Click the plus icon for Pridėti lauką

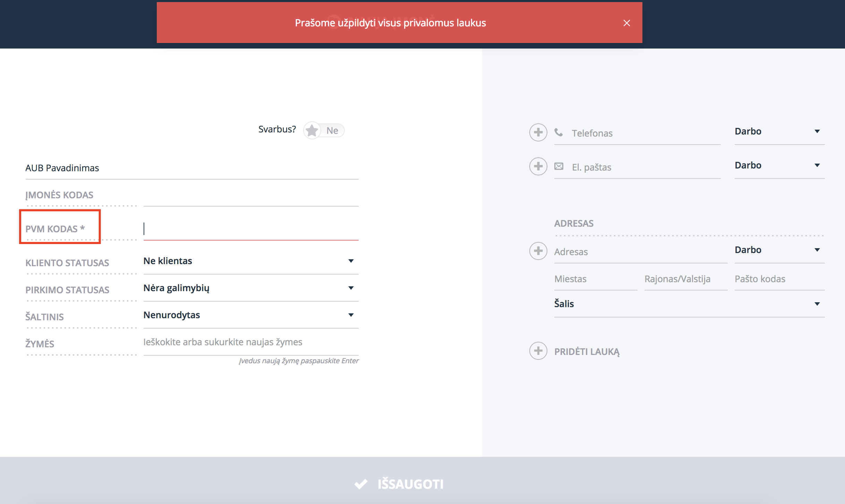click(538, 351)
